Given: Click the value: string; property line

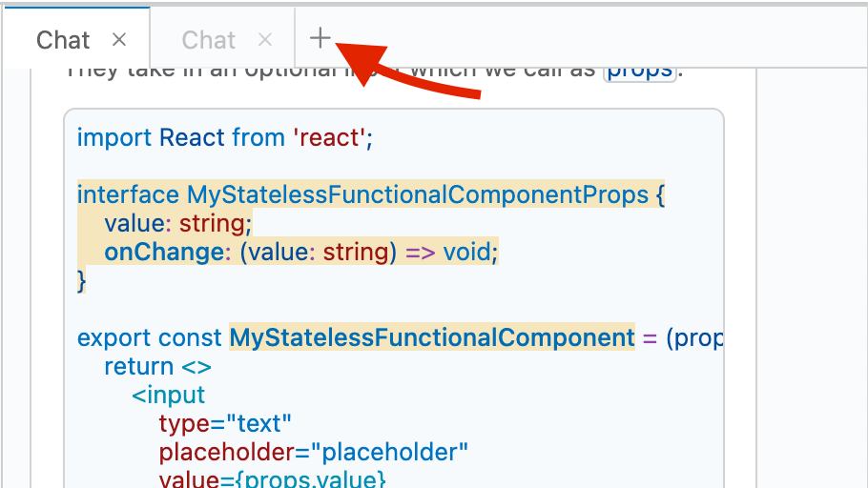Looking at the screenshot, I should tap(178, 224).
